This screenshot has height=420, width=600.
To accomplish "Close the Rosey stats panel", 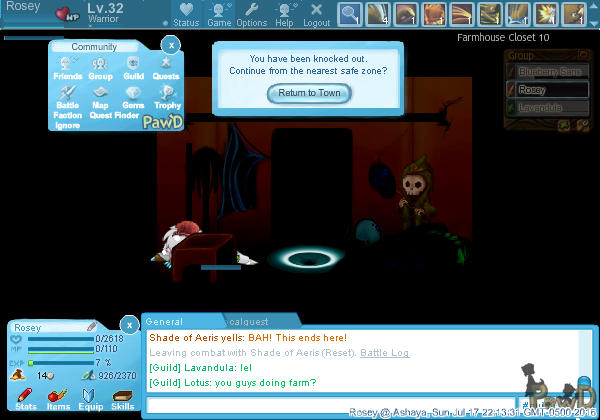I will coord(128,324).
